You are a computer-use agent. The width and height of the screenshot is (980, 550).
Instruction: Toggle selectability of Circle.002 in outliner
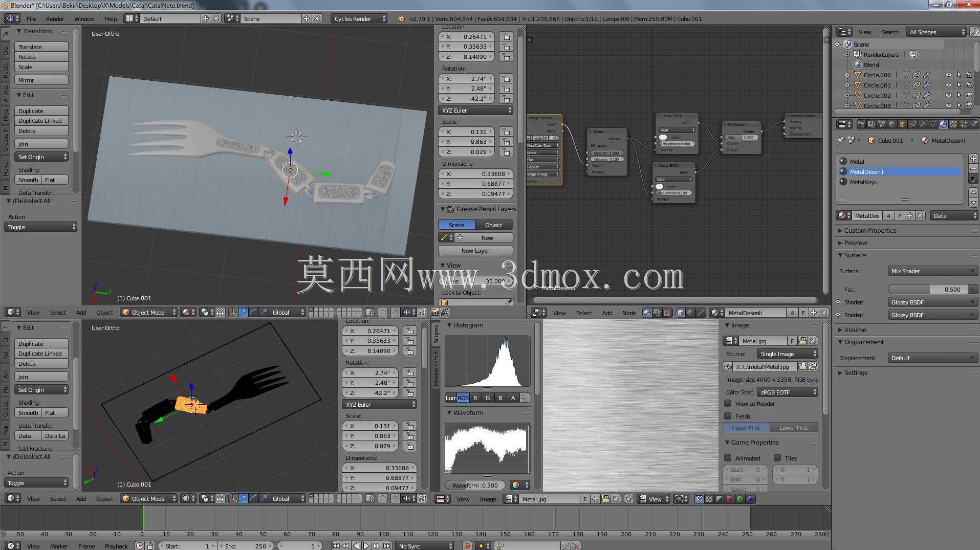959,95
